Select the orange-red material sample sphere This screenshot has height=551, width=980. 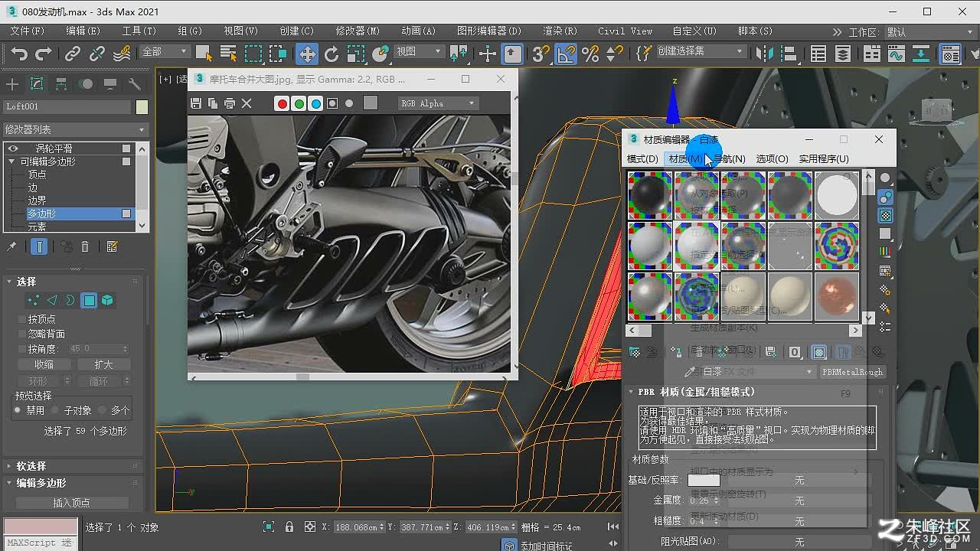point(837,296)
